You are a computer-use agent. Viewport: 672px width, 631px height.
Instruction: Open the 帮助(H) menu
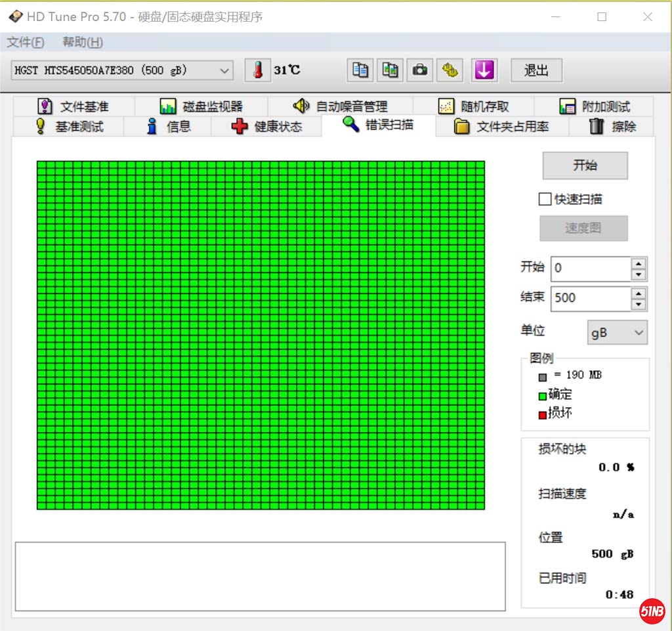tap(83, 43)
